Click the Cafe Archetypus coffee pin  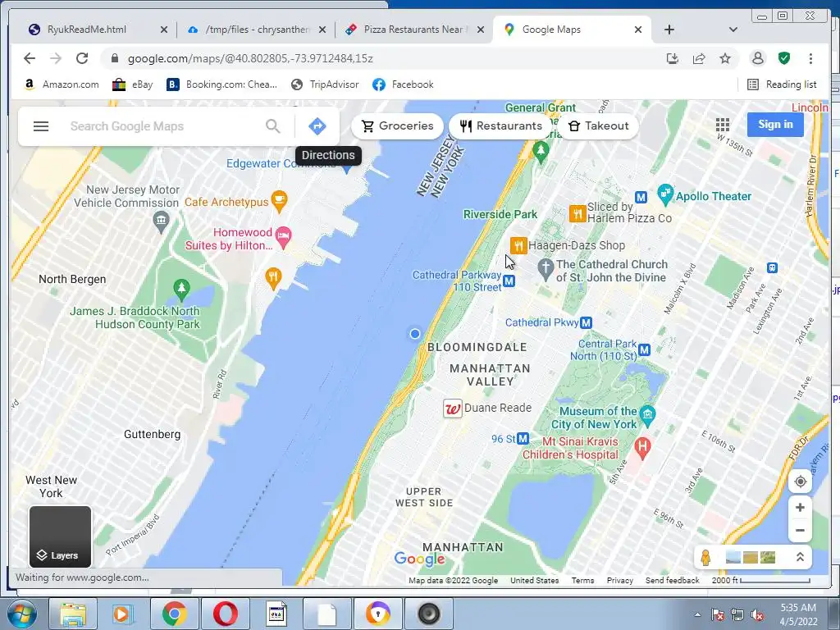(279, 202)
